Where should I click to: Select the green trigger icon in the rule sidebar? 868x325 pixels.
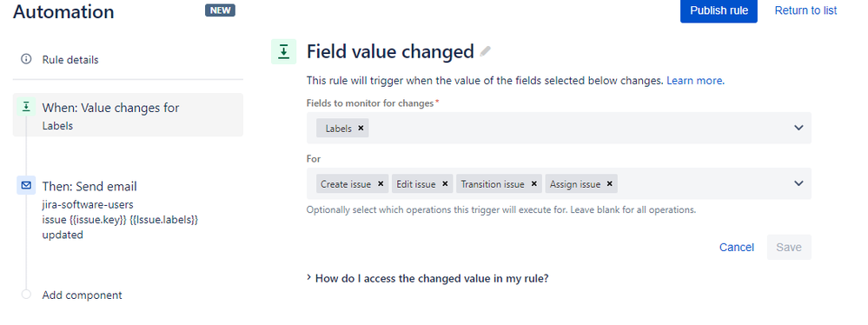(25, 107)
